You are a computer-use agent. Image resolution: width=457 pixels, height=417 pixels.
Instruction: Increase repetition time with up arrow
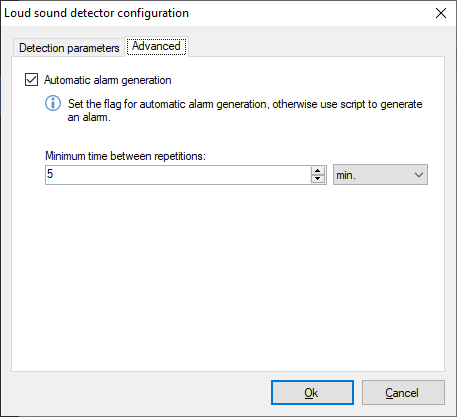(x=318, y=171)
